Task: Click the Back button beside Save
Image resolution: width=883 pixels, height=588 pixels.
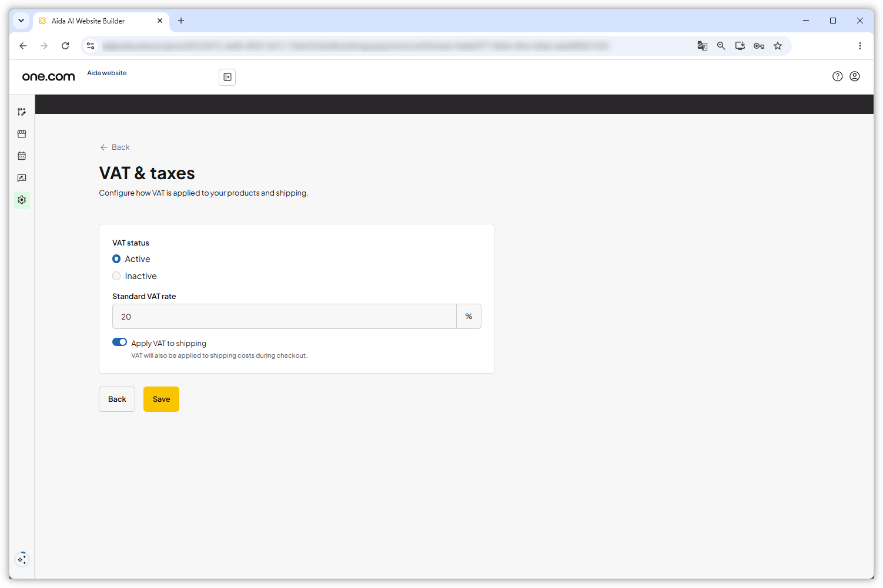Action: pyautogui.click(x=117, y=399)
